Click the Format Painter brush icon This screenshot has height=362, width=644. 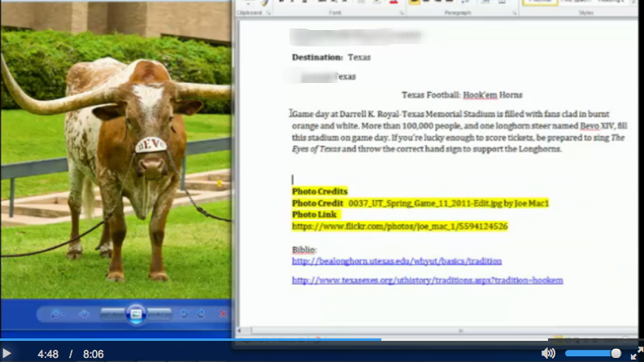[264, 3]
